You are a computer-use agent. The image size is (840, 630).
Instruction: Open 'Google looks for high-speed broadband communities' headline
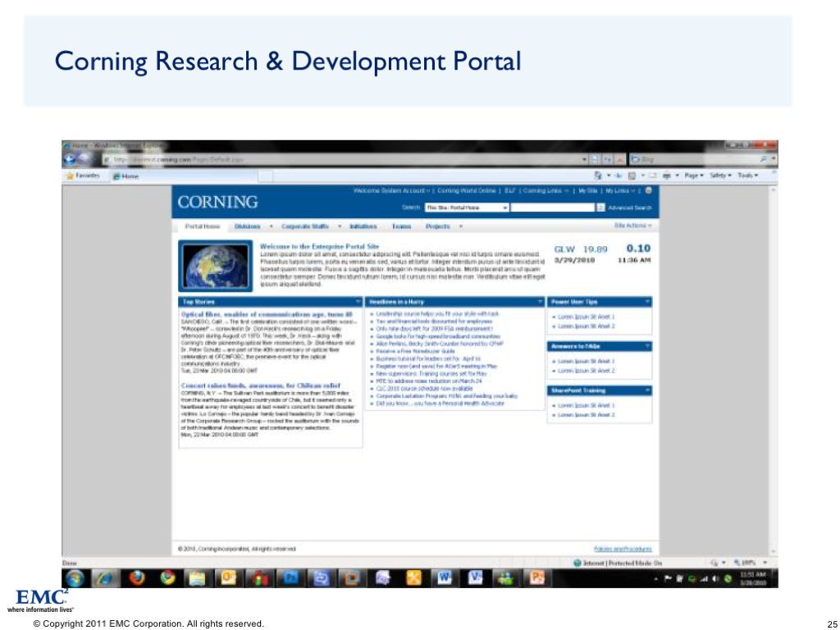(x=438, y=336)
